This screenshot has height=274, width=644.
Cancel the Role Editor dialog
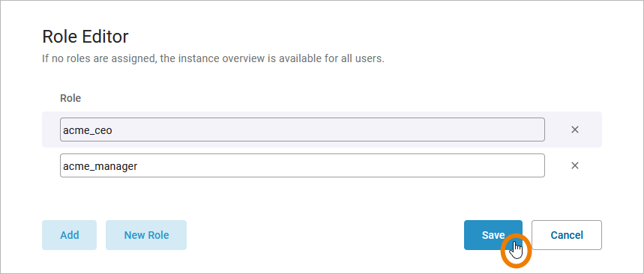coord(567,235)
